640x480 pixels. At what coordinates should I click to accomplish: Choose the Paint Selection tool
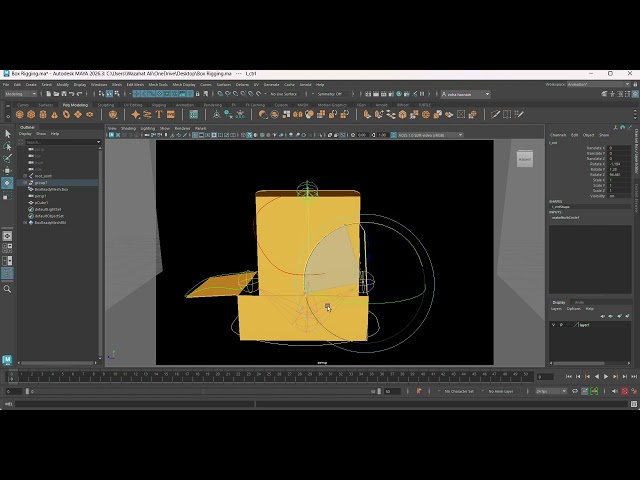point(7,158)
